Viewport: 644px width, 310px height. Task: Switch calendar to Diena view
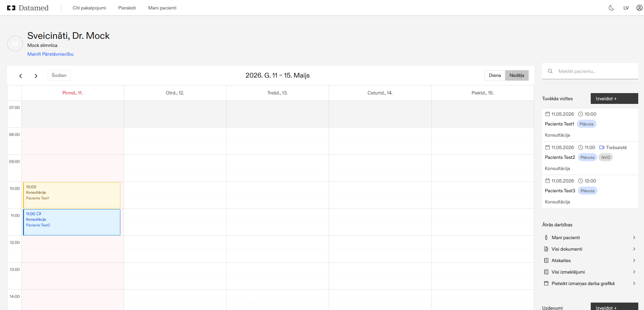point(495,75)
